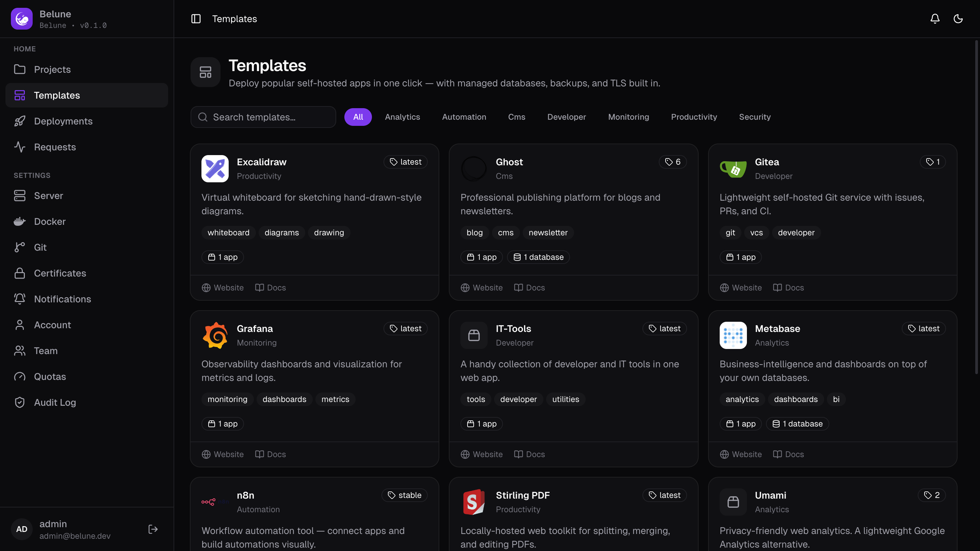Open Grafana Website link
This screenshot has height=551, width=980.
(x=223, y=454)
